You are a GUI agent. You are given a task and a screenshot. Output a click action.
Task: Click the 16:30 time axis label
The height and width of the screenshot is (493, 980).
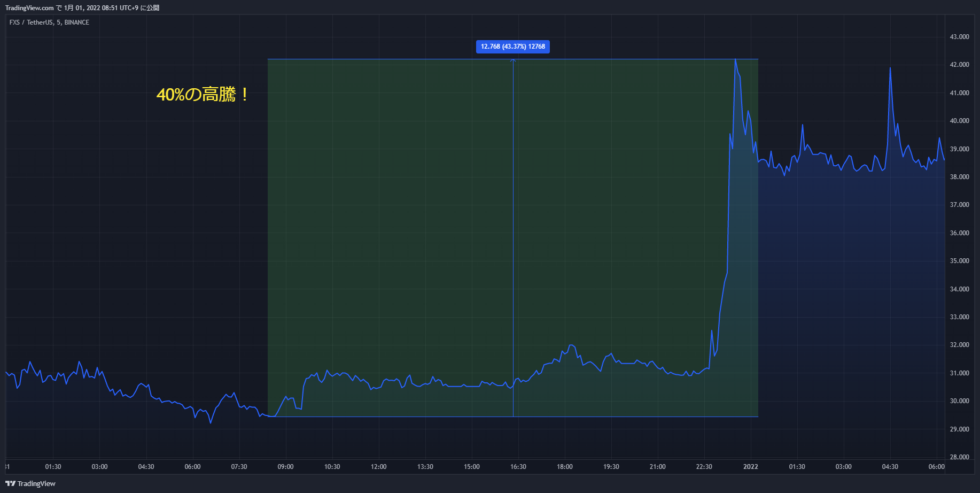(518, 467)
